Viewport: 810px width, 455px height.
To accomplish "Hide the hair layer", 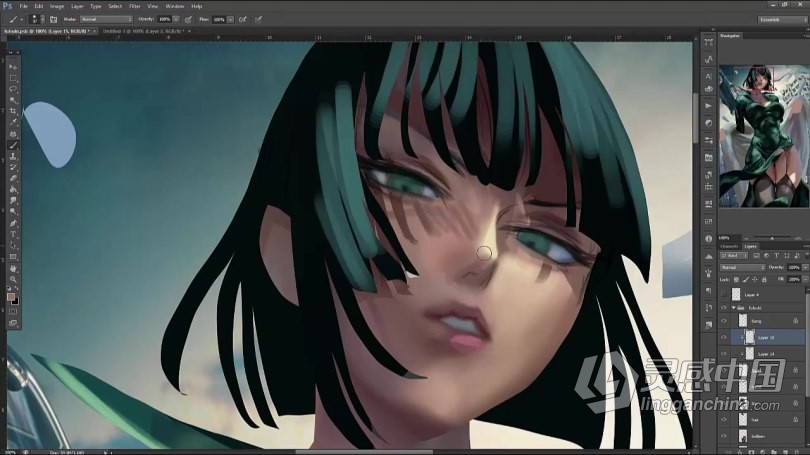I will [x=724, y=420].
